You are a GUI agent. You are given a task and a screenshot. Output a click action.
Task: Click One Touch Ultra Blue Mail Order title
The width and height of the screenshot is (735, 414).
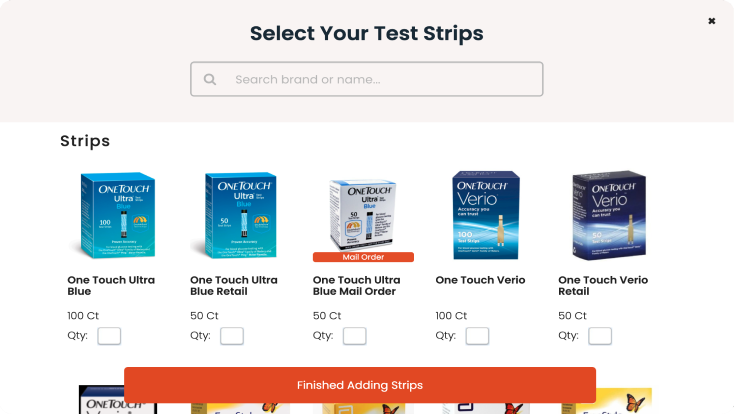357,286
